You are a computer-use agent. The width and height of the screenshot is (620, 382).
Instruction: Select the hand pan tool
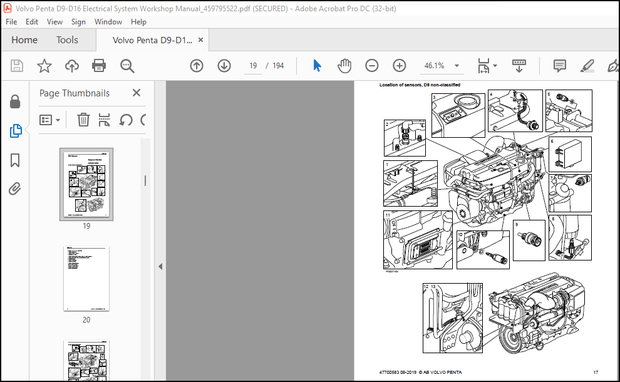(344, 66)
